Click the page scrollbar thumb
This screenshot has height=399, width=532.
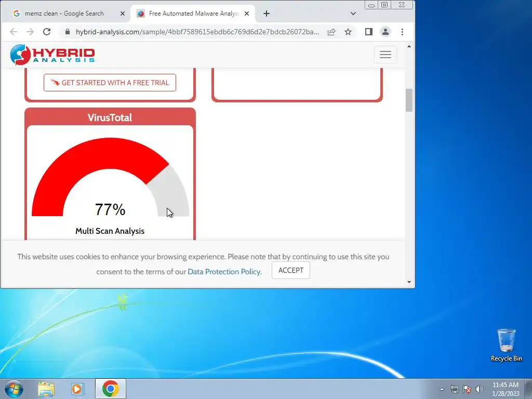tap(409, 100)
